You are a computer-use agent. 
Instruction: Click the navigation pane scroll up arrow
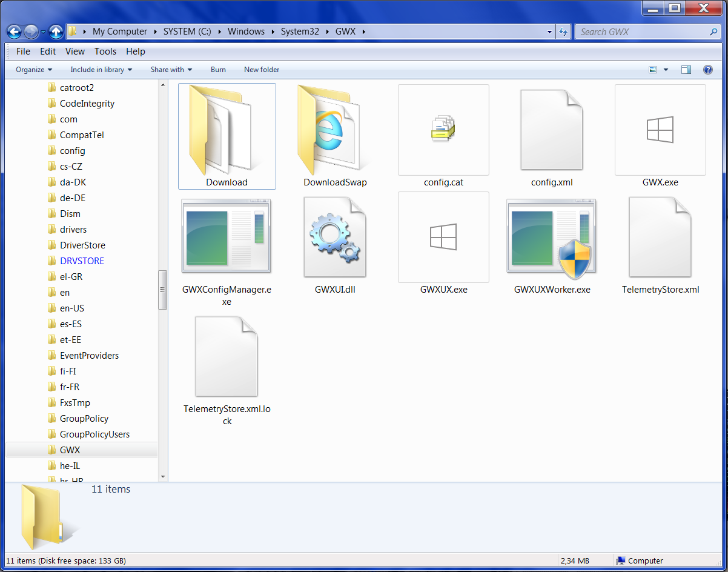pos(162,85)
